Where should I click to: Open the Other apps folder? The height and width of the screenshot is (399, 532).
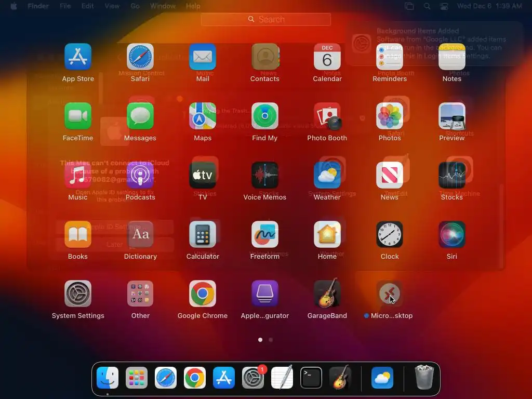pos(140,294)
